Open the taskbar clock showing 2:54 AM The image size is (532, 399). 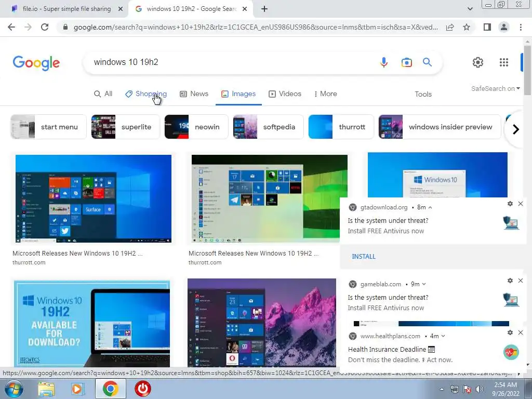point(506,389)
